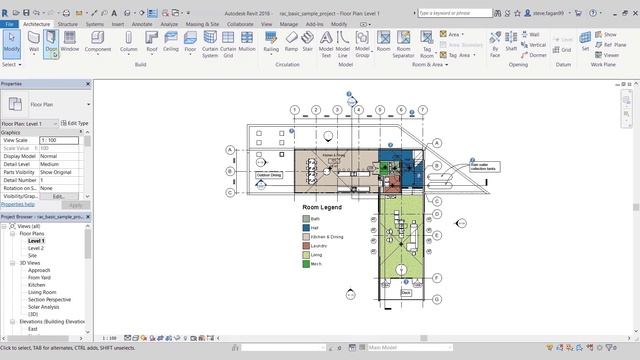Image resolution: width=640 pixels, height=360 pixels.
Task: Open the Model Group tool
Action: coord(362,44)
